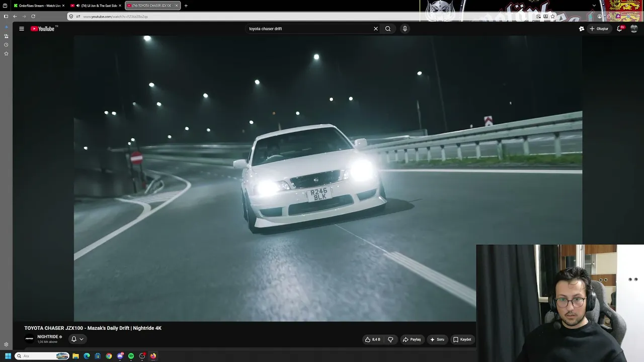Viewport: 644px width, 362px height.
Task: Close the TOYOTA CHASER tab
Action: pos(177,6)
